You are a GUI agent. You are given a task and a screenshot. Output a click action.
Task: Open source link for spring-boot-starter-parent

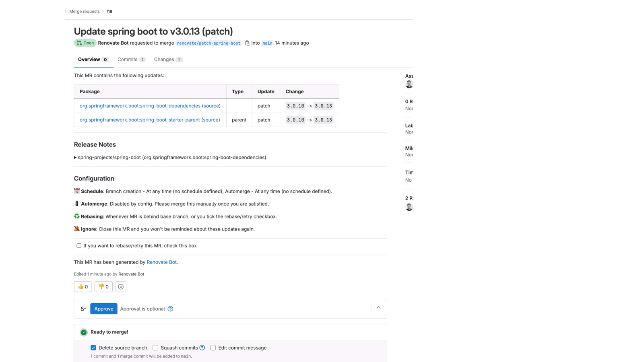click(x=211, y=120)
